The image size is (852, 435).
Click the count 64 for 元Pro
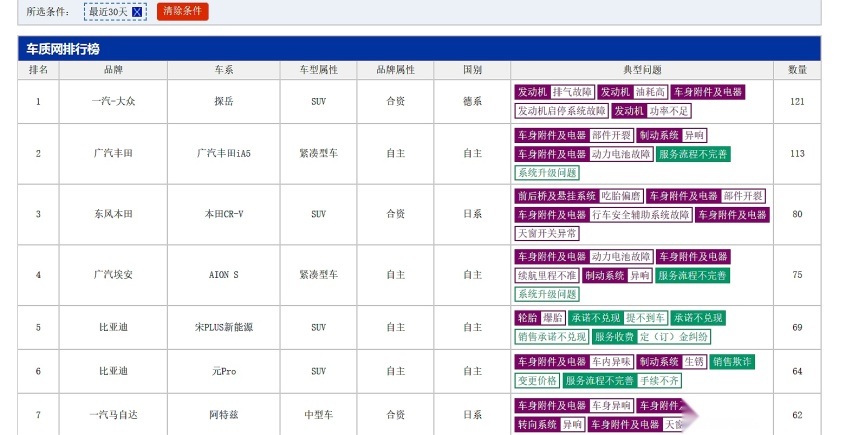pos(797,371)
